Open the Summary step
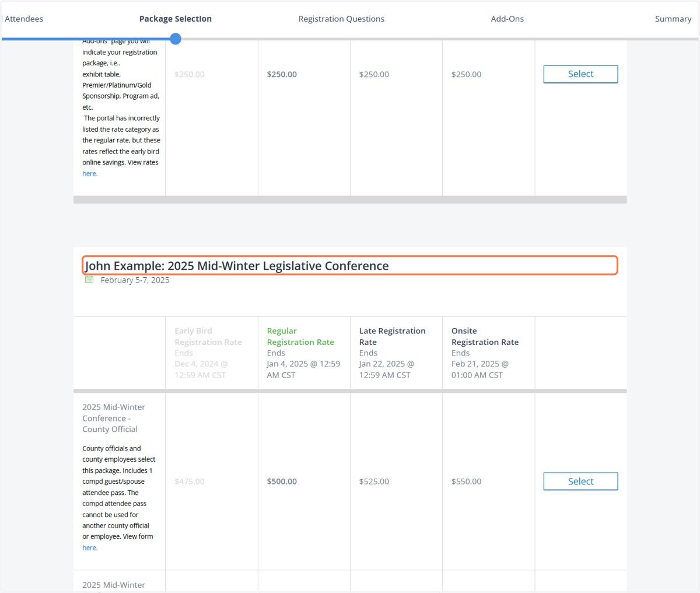 (673, 19)
